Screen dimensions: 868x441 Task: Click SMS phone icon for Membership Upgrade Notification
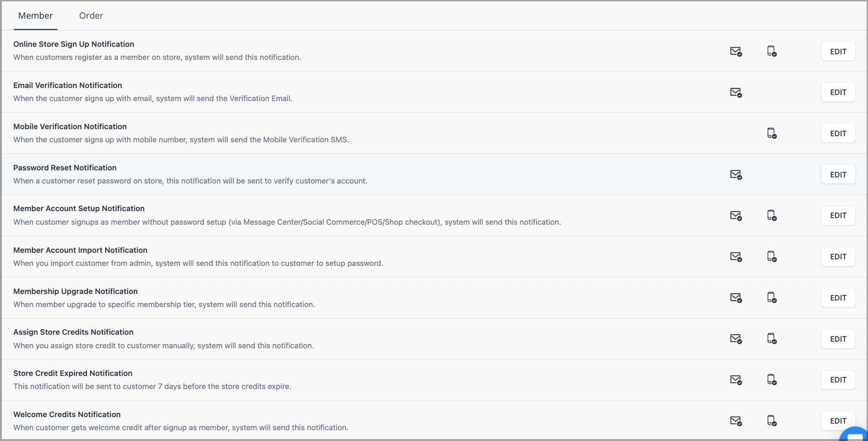click(772, 298)
